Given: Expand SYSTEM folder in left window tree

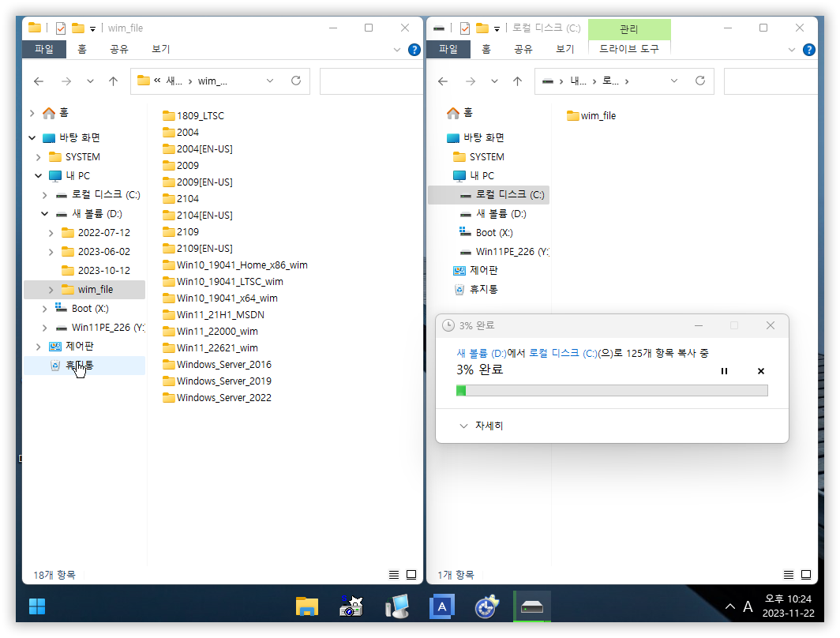Looking at the screenshot, I should coord(39,157).
